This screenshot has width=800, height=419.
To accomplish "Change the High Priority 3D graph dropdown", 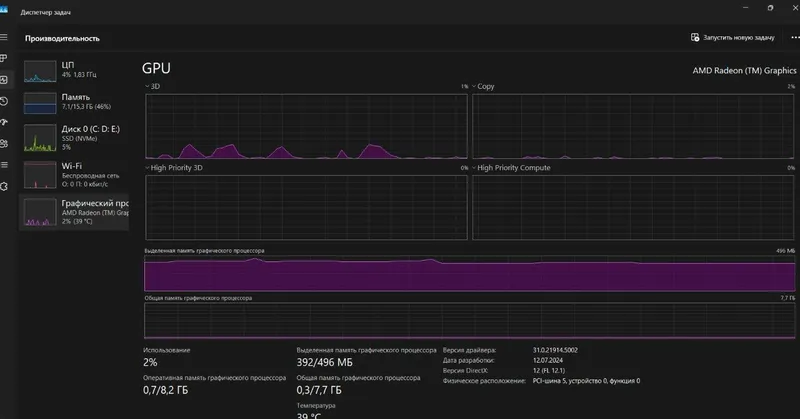I will tap(173, 167).
